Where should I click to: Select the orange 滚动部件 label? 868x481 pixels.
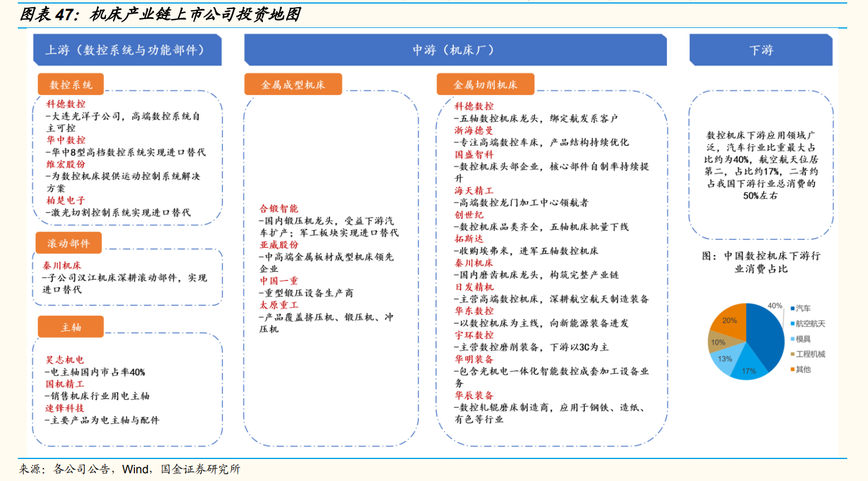tap(70, 243)
